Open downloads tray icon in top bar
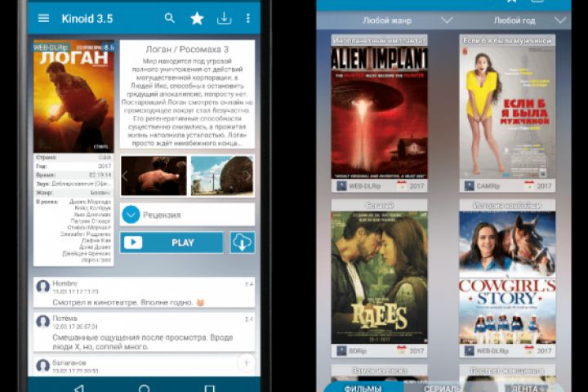588x392 pixels. [x=224, y=18]
